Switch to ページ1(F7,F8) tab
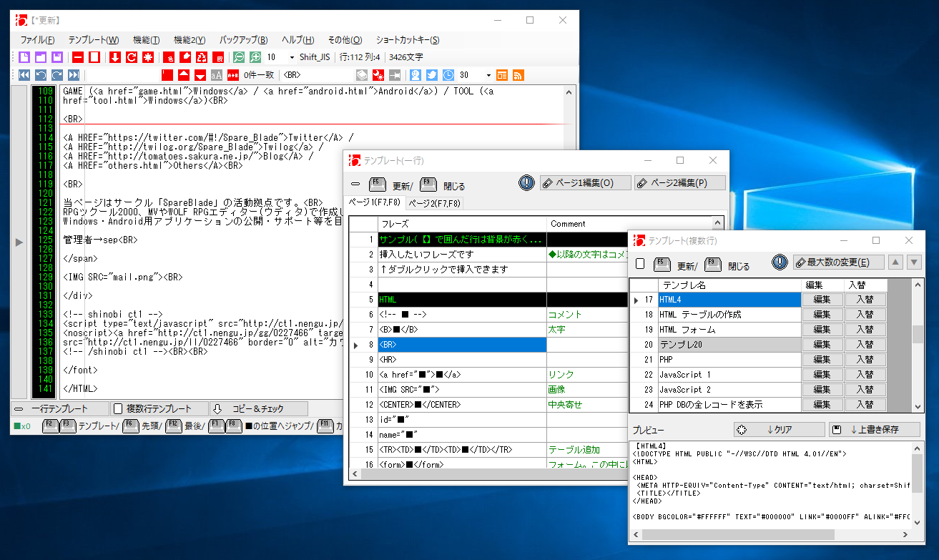 pos(375,202)
